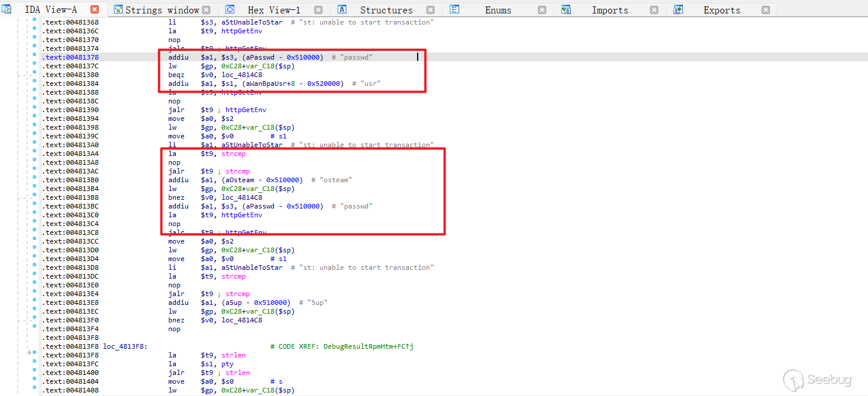This screenshot has width=868, height=396.
Task: Click the pty symbol at 004813FC
Action: (227, 364)
